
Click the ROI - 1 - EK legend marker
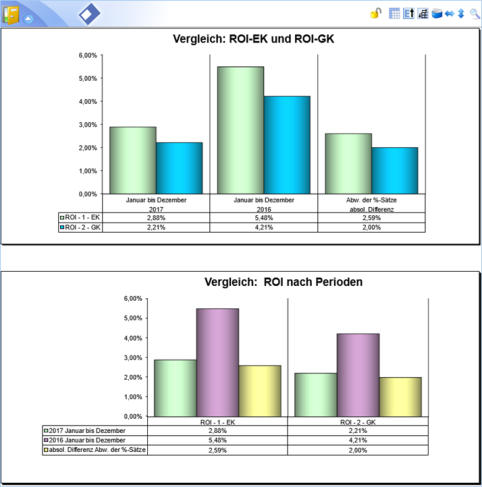(62, 217)
